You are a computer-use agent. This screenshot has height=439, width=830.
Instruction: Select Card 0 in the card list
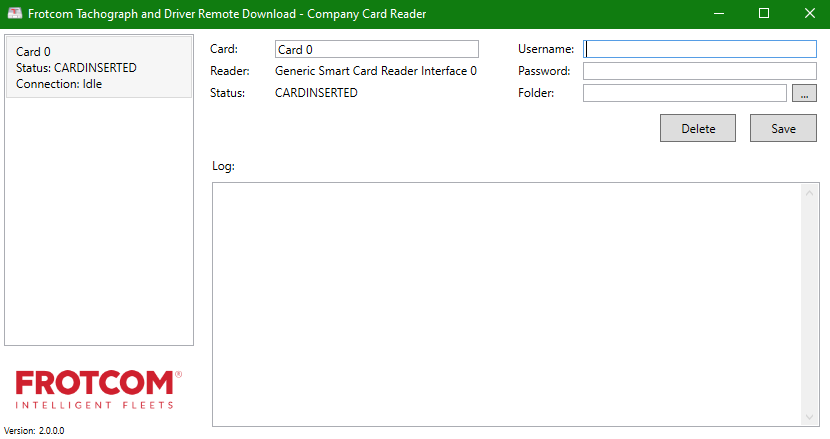98,67
